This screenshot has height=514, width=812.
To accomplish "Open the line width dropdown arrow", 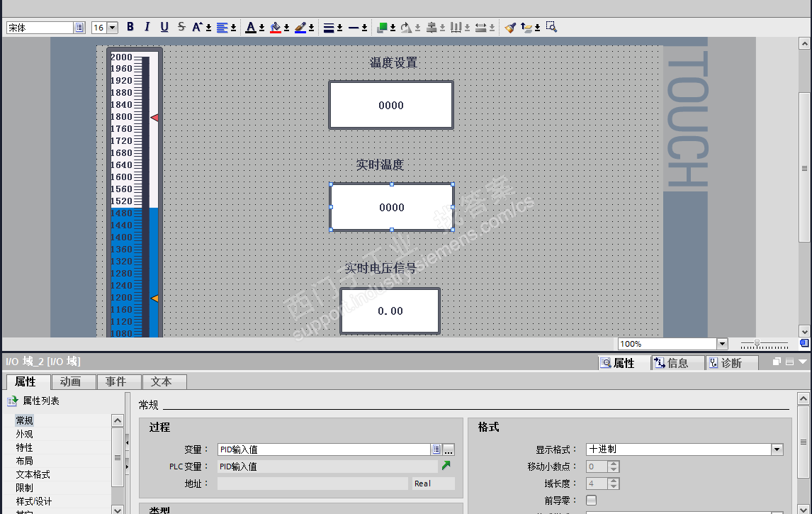I will point(339,28).
